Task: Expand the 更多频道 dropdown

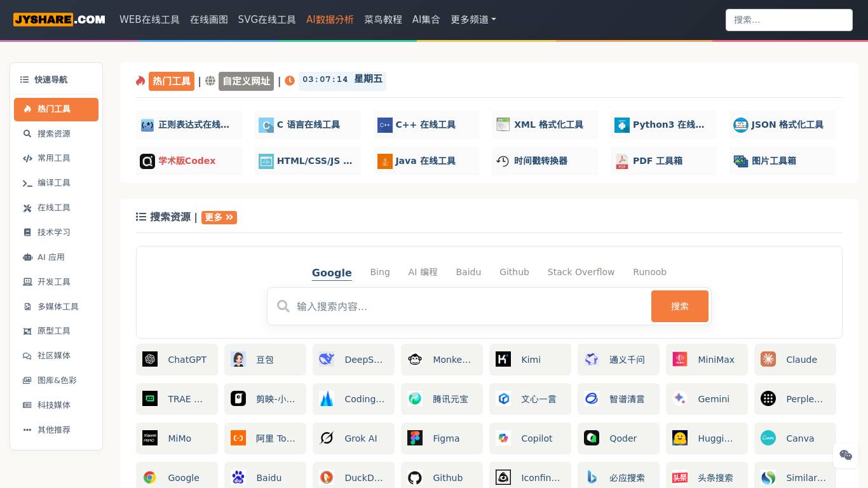Action: [473, 20]
